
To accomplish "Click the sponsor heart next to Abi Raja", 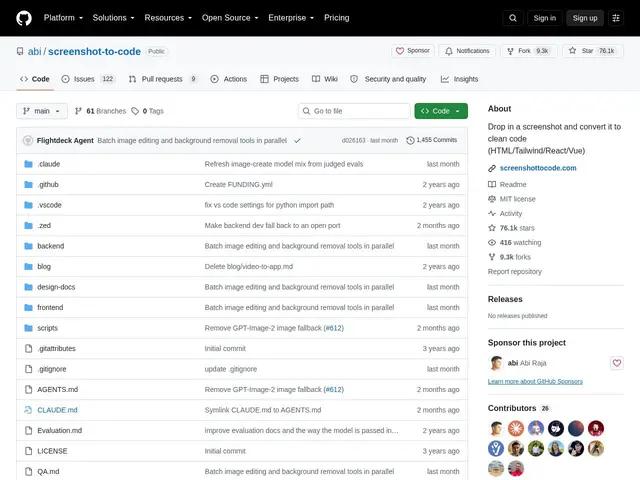I will [617, 363].
